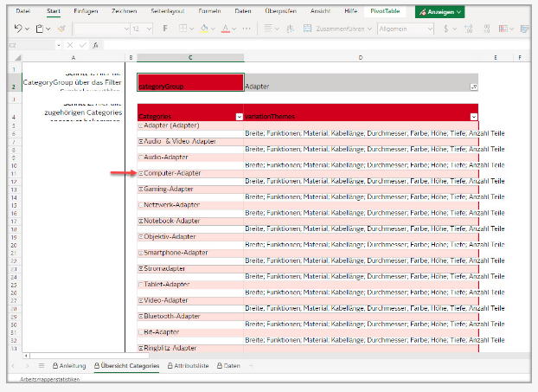Apply the yellow fill color bucket
Screen dimensions: 538x392
pyautogui.click(x=204, y=29)
